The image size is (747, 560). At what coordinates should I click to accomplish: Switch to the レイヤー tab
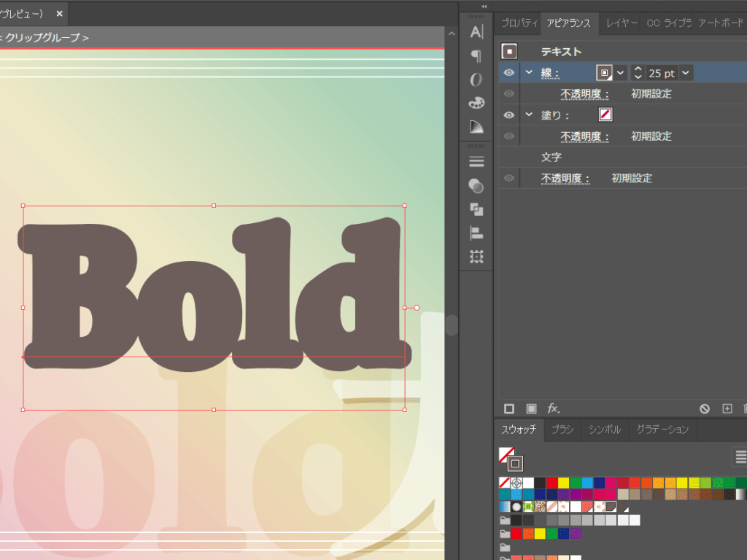click(x=622, y=23)
